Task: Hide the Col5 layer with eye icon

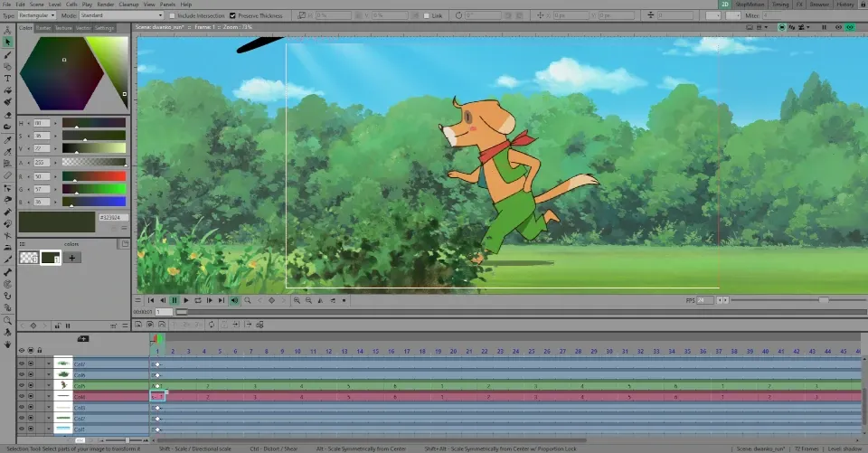Action: coord(22,385)
